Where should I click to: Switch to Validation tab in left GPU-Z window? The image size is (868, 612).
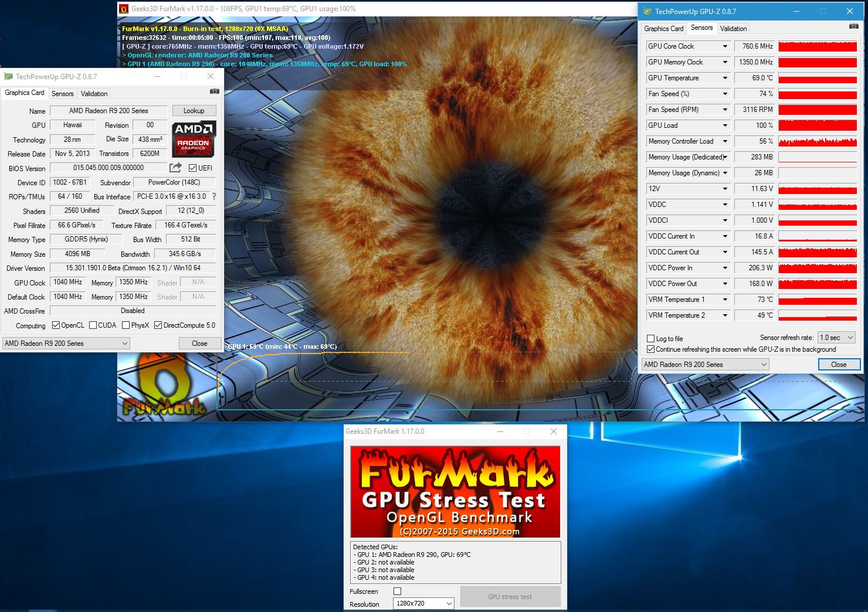(x=94, y=94)
